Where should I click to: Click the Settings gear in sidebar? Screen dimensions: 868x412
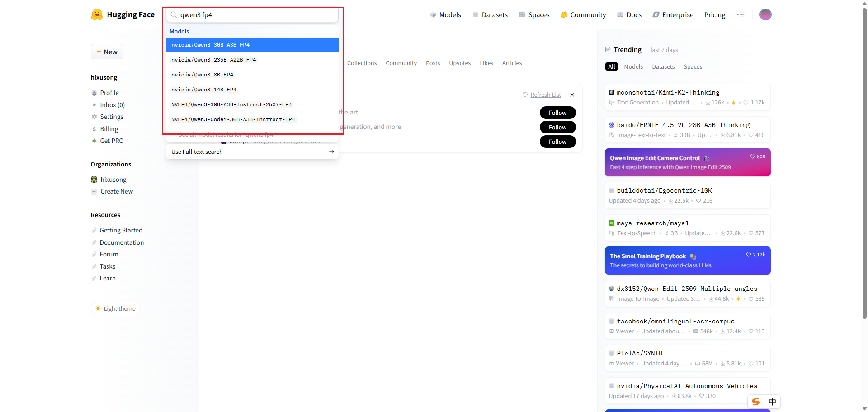94,117
